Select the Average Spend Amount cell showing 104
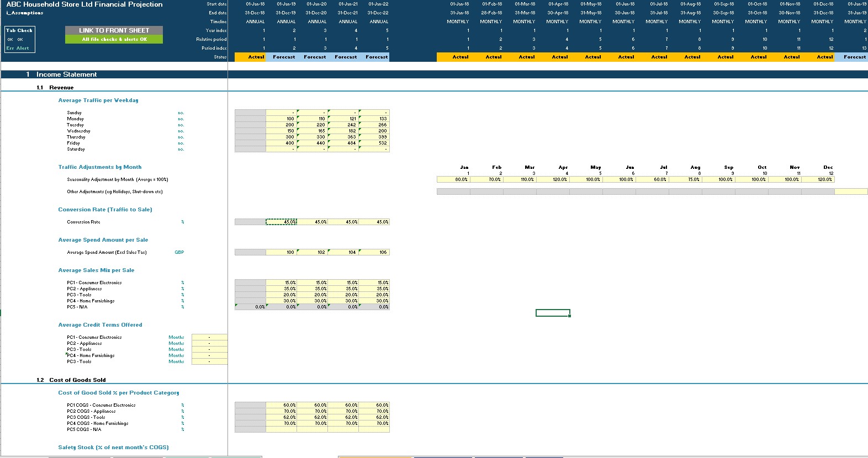Screen dimensions: 868x458 click(x=343, y=252)
